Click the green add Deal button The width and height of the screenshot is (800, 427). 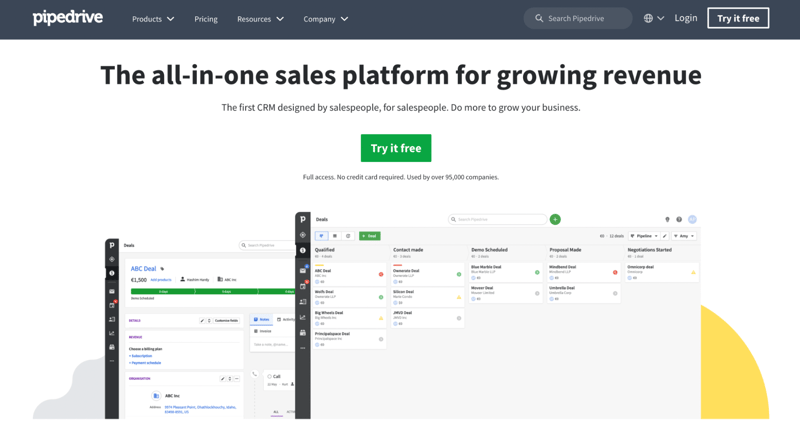[369, 236]
